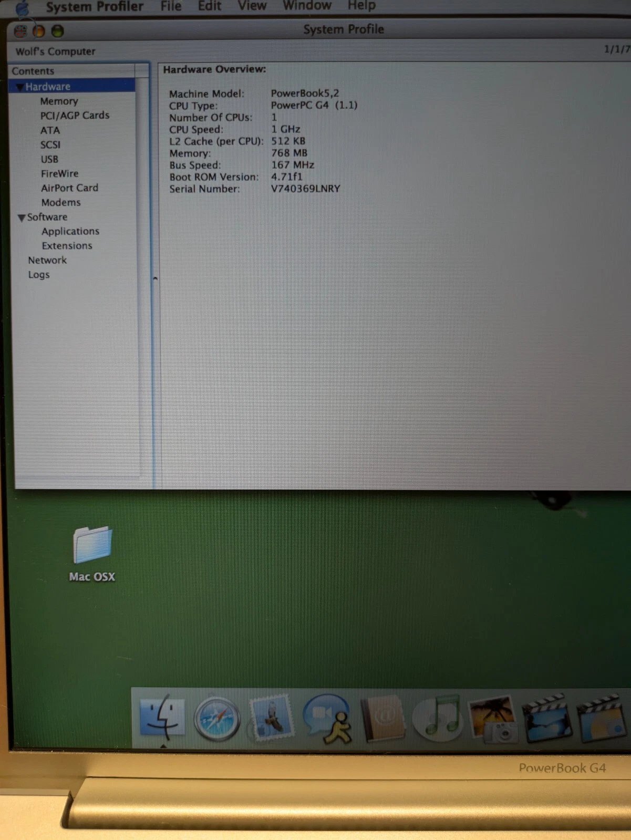Select Applications under Software
This screenshot has width=631, height=840.
click(70, 231)
